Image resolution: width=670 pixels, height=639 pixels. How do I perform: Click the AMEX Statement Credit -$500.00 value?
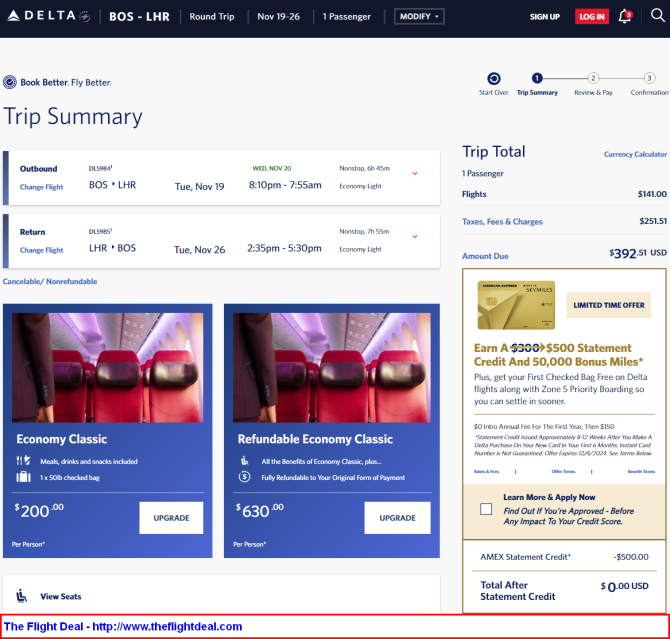(x=631, y=557)
